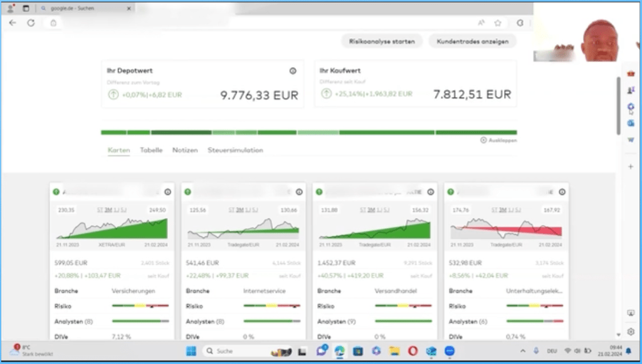Expand the allocation bar with Ausklappen

click(499, 140)
